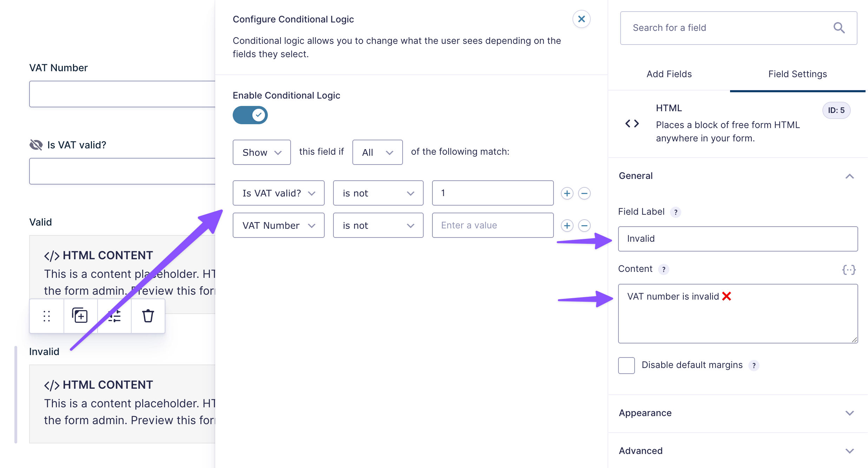Screen dimensions: 868x468
Task: Open the merge tags icon beside Content
Action: coord(849,269)
